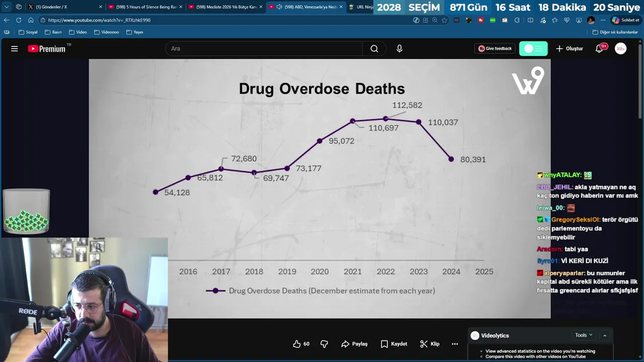Click the red fb extension icon
This screenshot has height=362, width=644.
pyautogui.click(x=480, y=20)
